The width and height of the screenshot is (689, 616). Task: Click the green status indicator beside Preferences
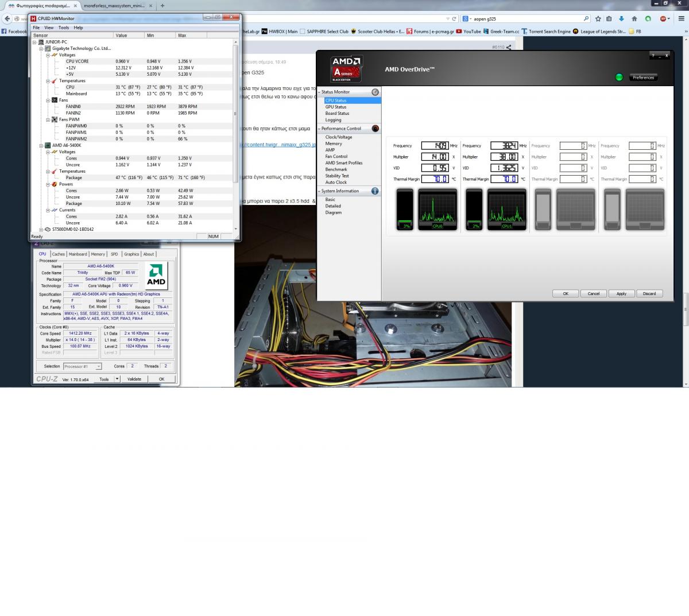pos(619,77)
